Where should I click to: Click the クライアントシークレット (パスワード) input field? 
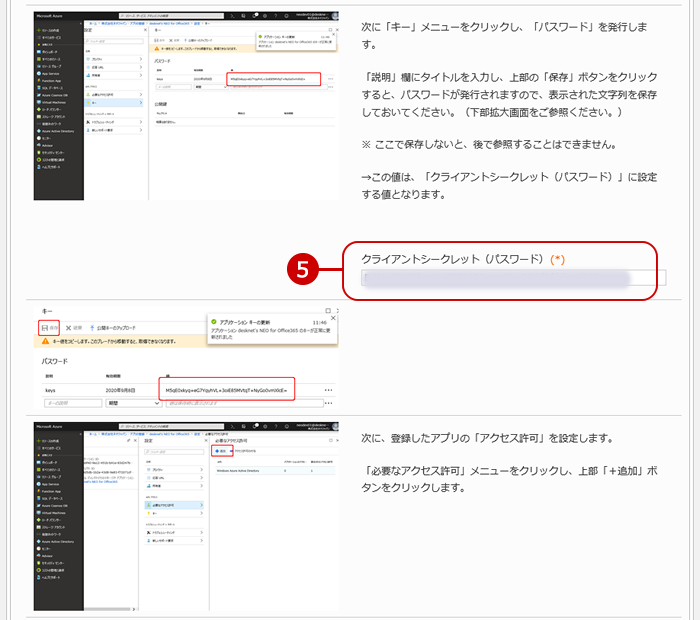point(513,278)
